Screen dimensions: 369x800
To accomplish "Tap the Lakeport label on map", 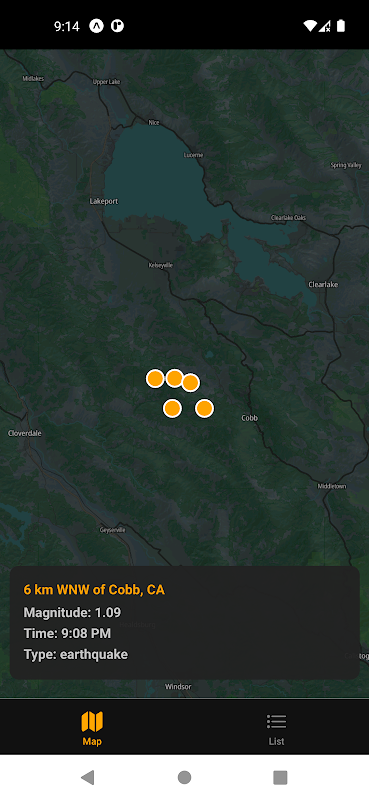I will (x=104, y=201).
